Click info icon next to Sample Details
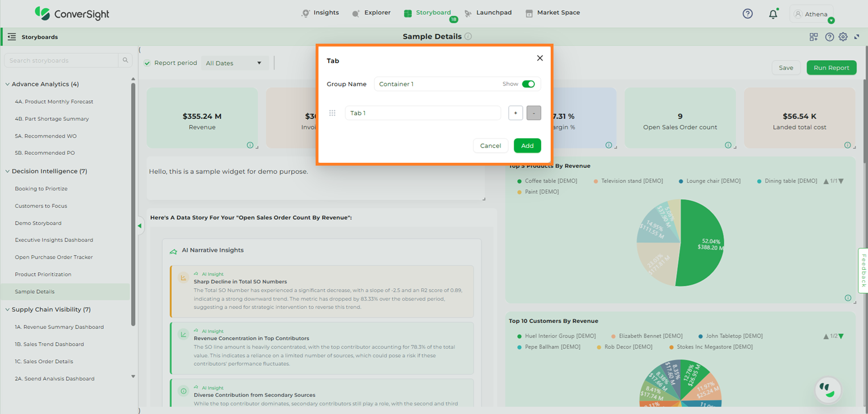 468,36
